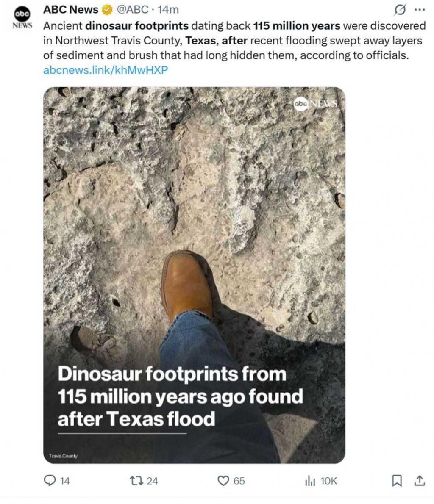Toggle like with the heart icon
The height and width of the screenshot is (504, 434).
(x=223, y=480)
